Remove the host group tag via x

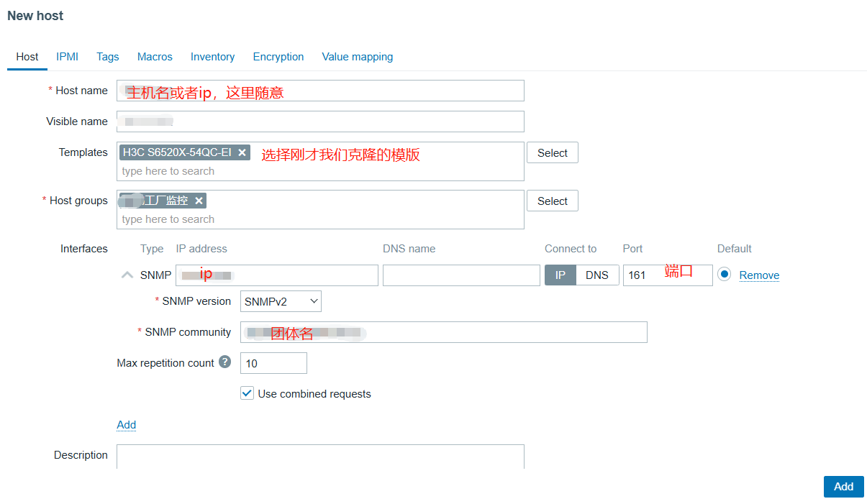coord(199,201)
